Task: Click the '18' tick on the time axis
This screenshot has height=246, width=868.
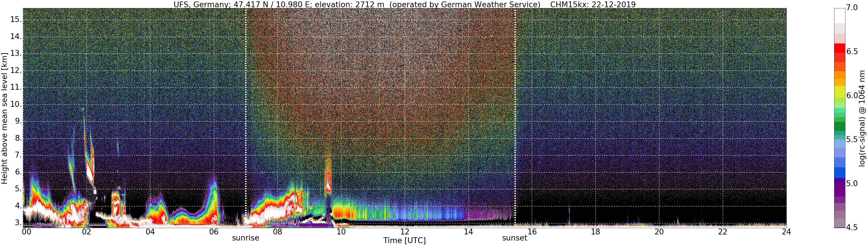Action: tap(595, 232)
